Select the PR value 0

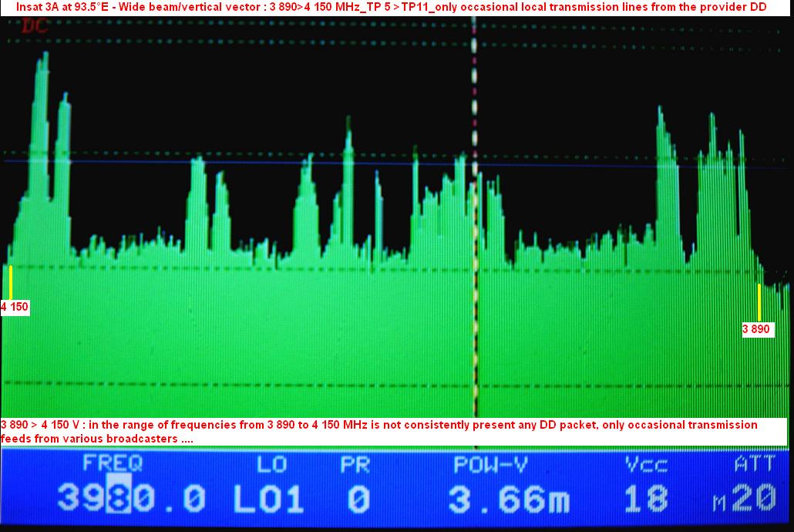click(x=357, y=499)
